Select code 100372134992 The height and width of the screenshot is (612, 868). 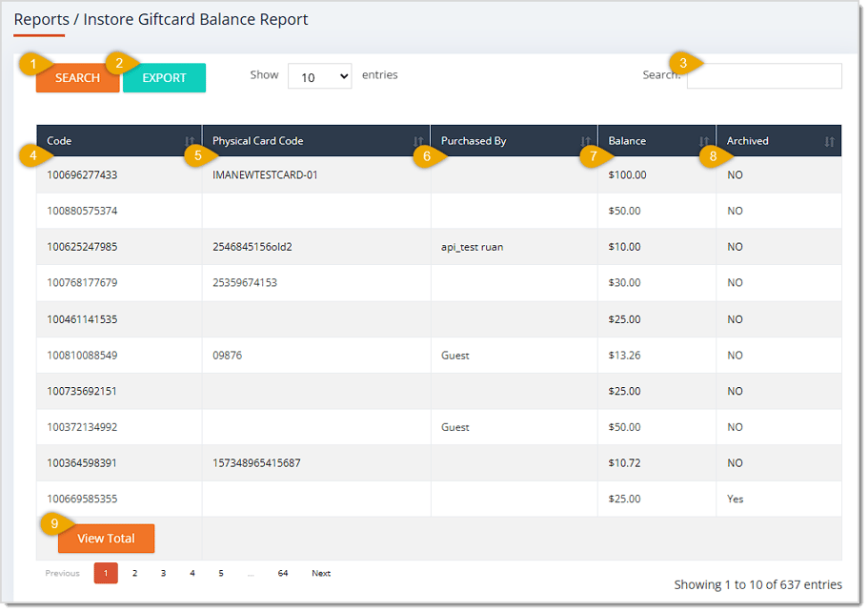click(82, 428)
